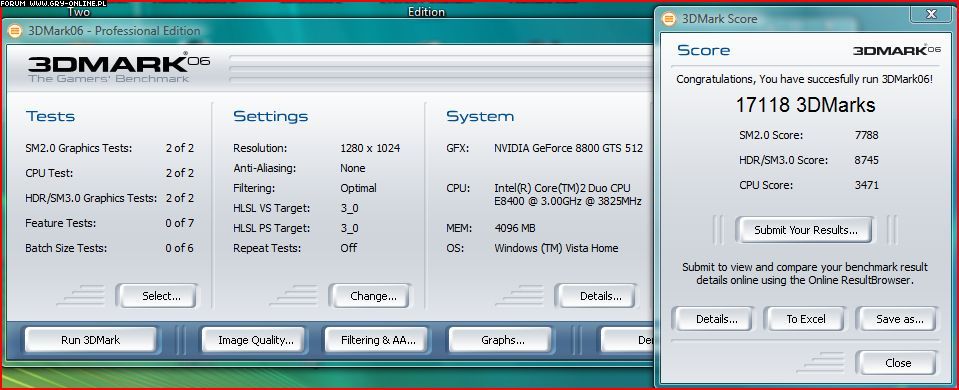Click the 3DMARK06 logo in main window
Image resolution: width=959 pixels, height=390 pixels.
[119, 67]
